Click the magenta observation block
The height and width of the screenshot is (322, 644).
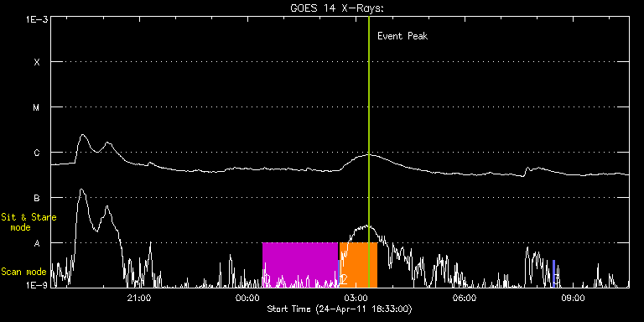coord(300,265)
